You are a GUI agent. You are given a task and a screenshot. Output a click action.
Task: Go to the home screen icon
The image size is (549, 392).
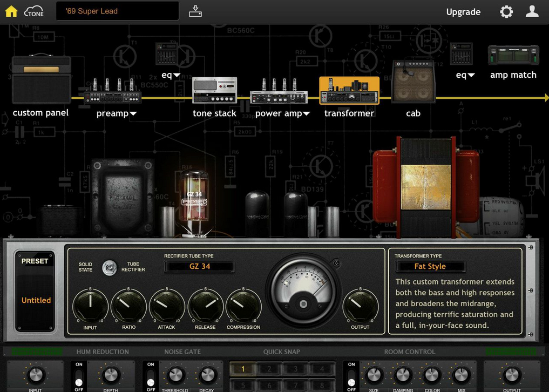tap(11, 11)
